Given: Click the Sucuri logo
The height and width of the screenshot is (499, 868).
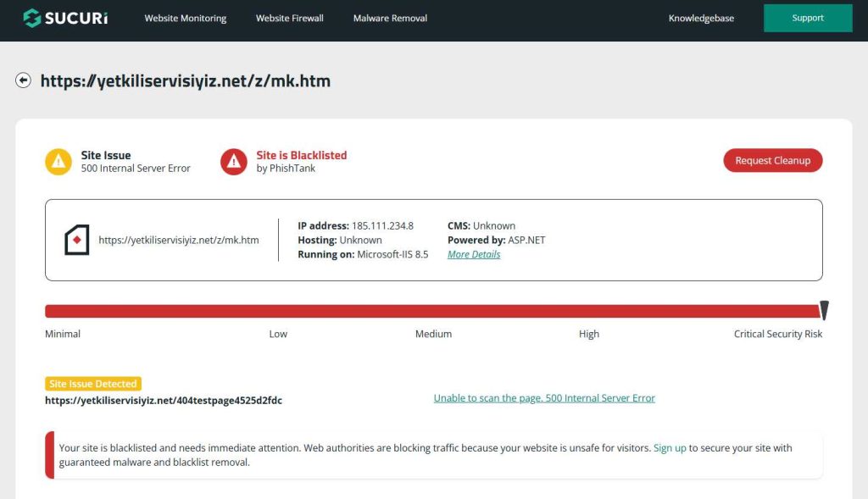Looking at the screenshot, I should [65, 19].
